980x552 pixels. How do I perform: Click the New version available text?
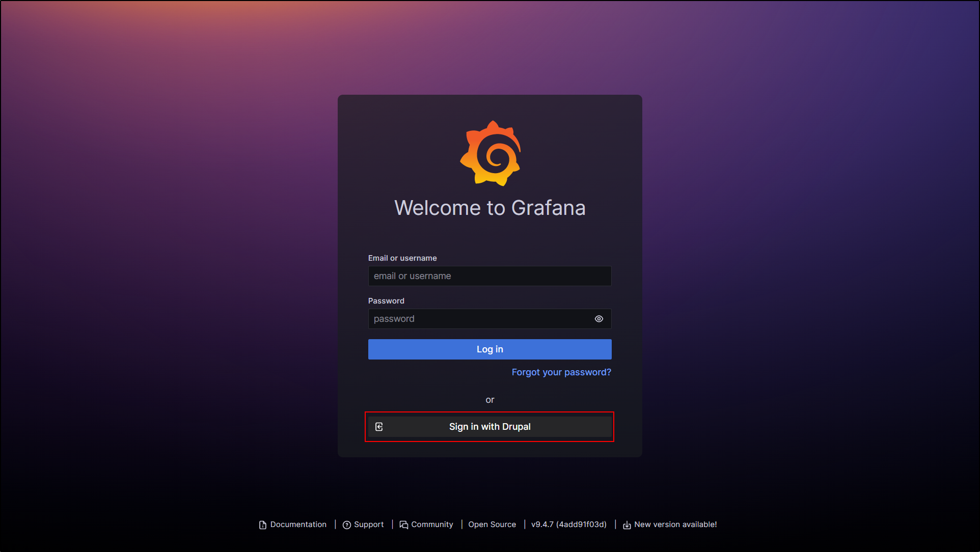click(675, 525)
